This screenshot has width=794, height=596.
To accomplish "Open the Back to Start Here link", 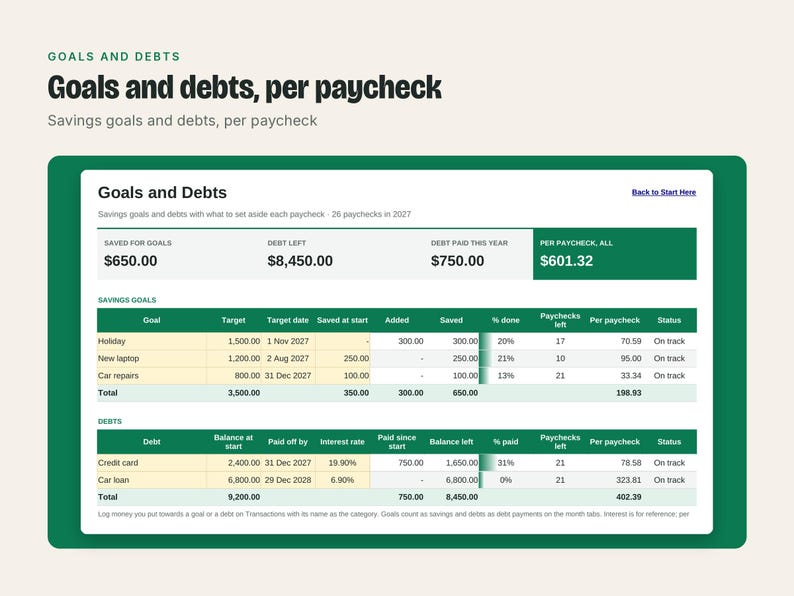I will tap(663, 192).
